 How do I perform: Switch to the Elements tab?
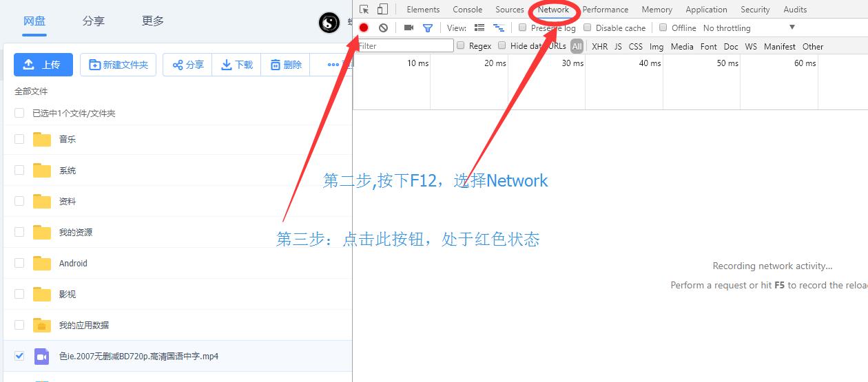(423, 10)
